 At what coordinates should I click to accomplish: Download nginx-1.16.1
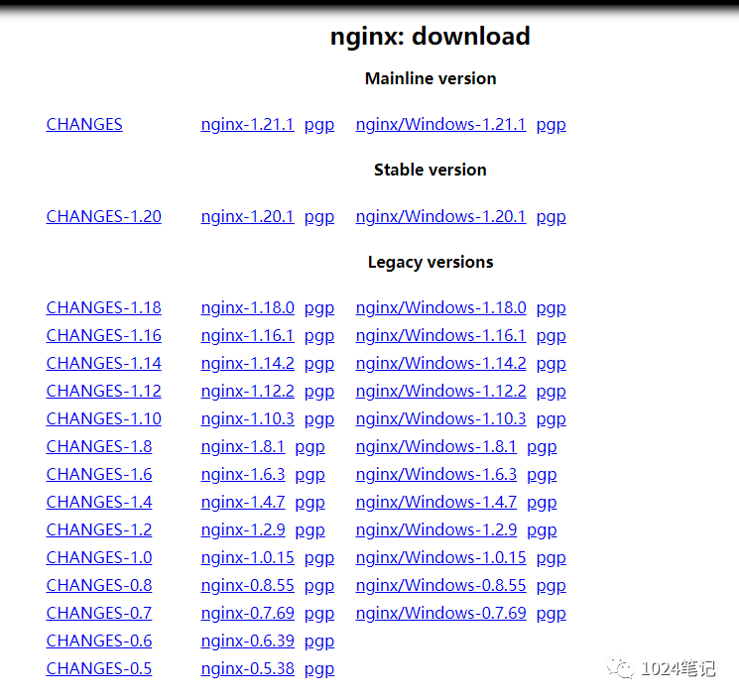point(247,335)
